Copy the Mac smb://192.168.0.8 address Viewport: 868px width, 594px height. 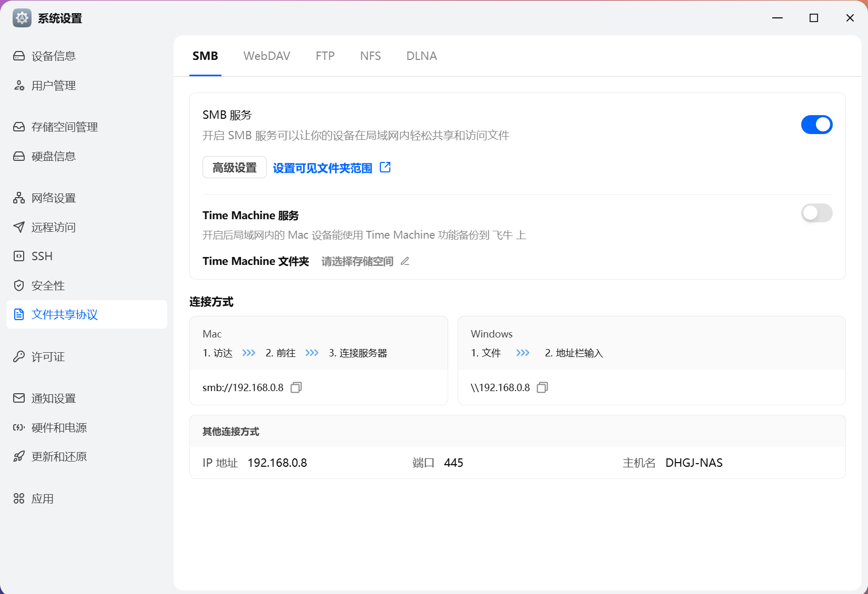point(296,387)
